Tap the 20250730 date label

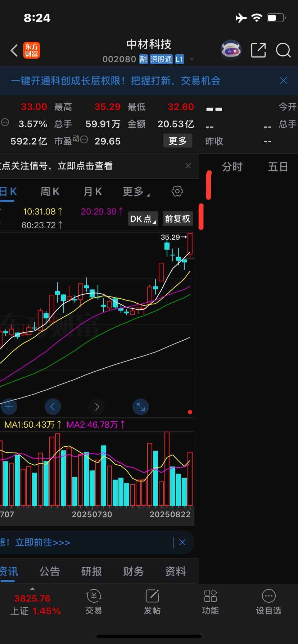tap(92, 514)
